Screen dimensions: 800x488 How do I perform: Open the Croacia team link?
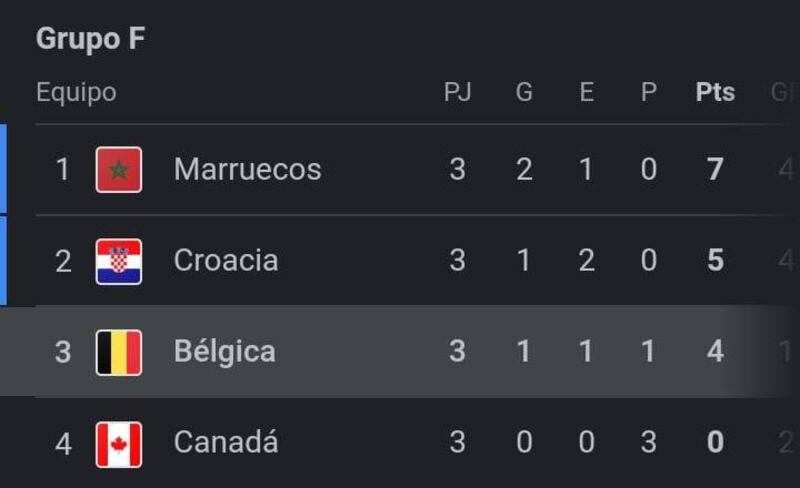coord(226,261)
